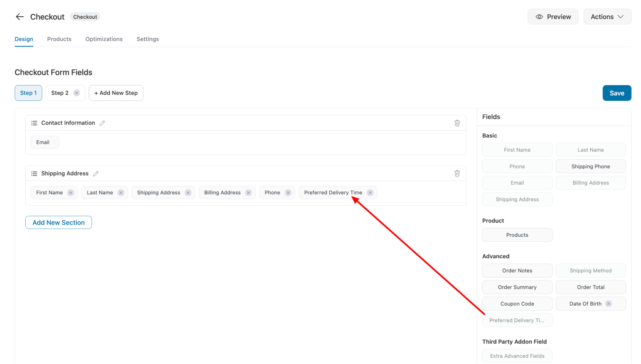The width and height of the screenshot is (641, 364).
Task: Remove Shipping Address field chip from section
Action: tap(188, 193)
